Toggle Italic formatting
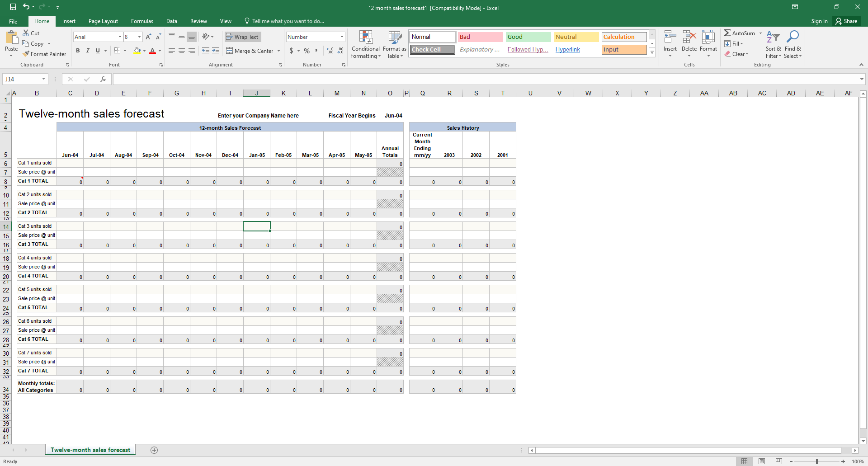Viewport: 868px width, 466px height. click(x=88, y=51)
